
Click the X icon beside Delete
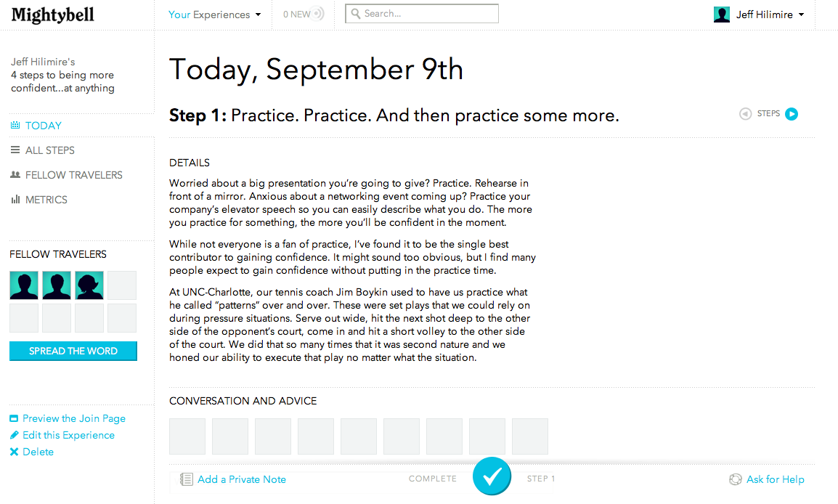(x=14, y=452)
